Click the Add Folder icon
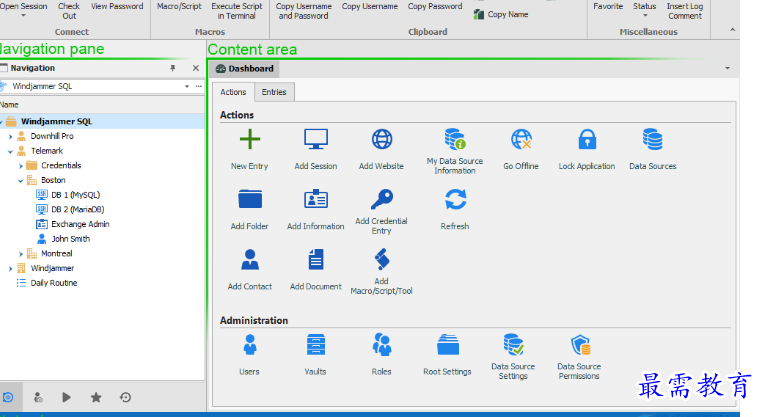Image resolution: width=760 pixels, height=417 pixels. tap(250, 199)
